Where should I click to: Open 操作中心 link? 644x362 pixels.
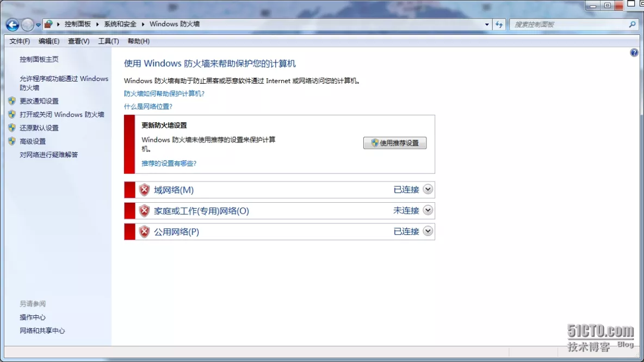click(x=33, y=317)
